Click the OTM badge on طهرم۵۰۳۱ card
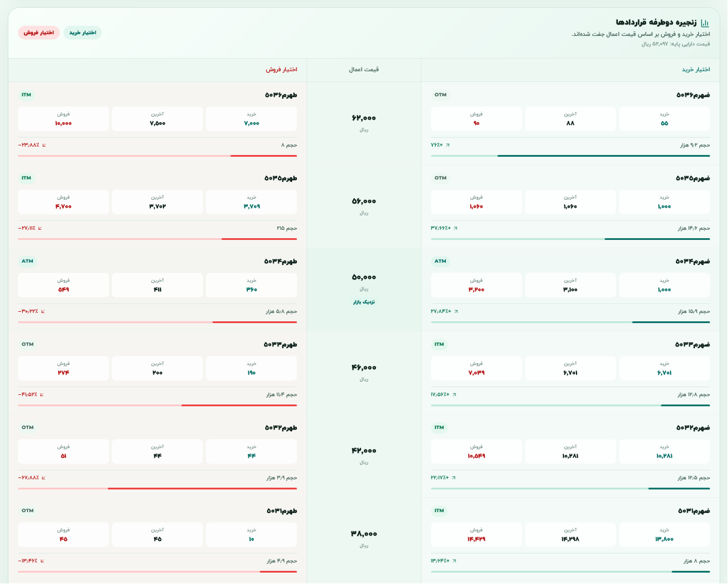728x584 pixels. pyautogui.click(x=28, y=510)
